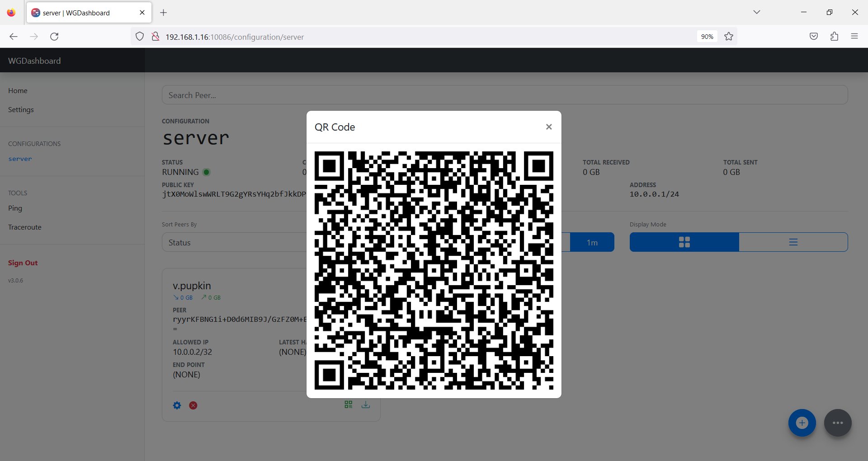Click the Search Peer input field
This screenshot has width=868, height=461.
[x=505, y=95]
